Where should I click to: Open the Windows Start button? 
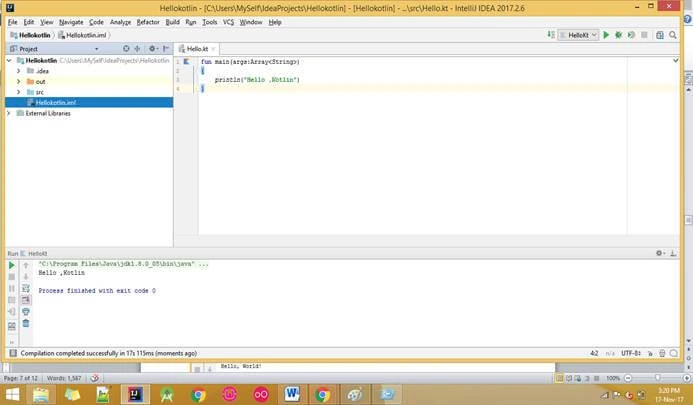pos(12,394)
